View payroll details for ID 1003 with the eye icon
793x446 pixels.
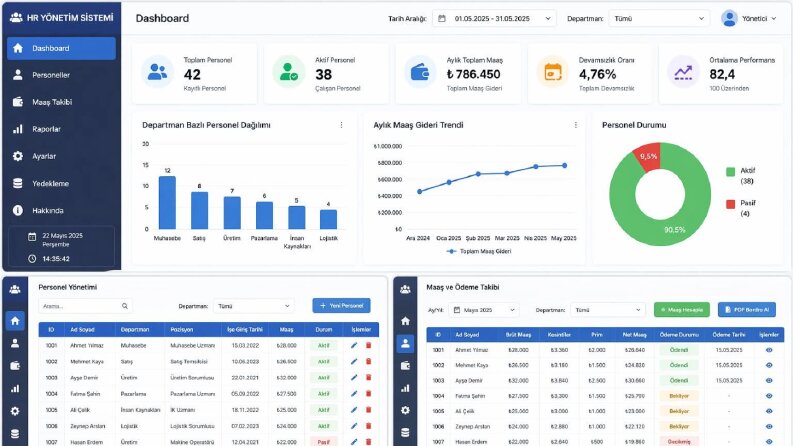click(769, 380)
